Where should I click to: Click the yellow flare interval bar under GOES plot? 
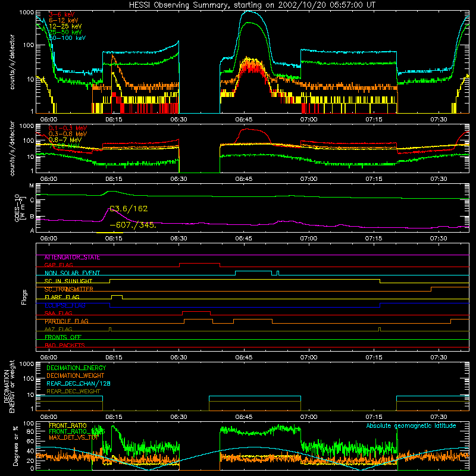[109, 233]
